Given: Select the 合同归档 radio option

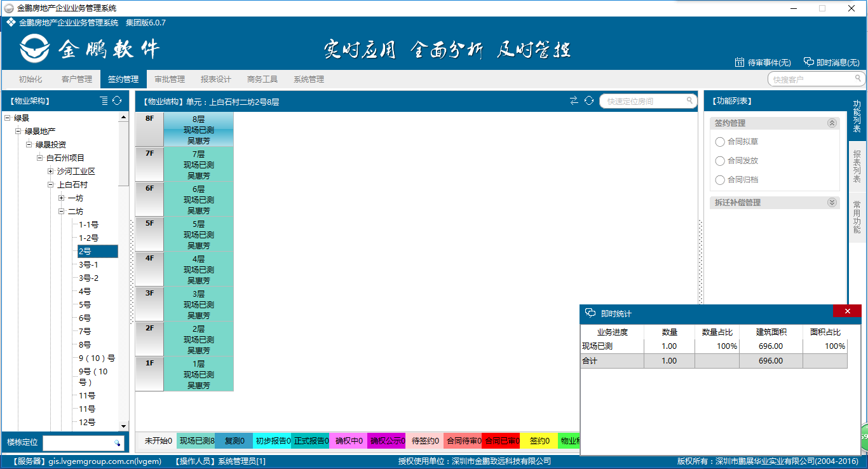Looking at the screenshot, I should [720, 180].
